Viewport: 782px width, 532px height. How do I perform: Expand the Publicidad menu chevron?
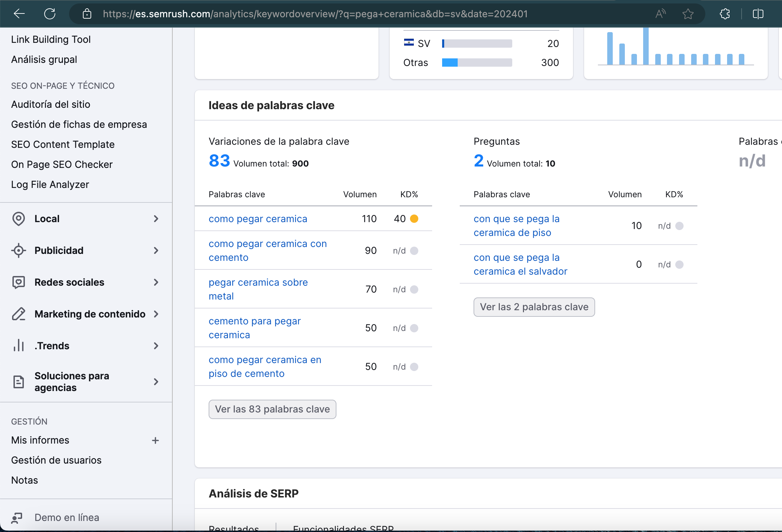coord(156,250)
